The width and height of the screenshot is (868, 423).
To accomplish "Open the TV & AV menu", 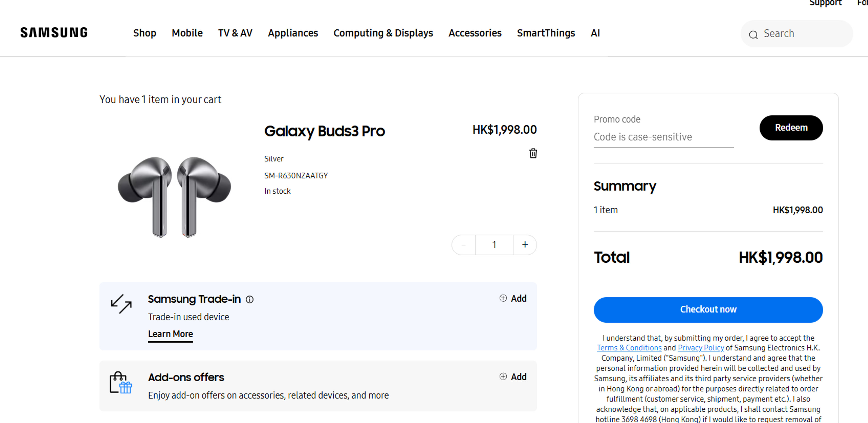I will [x=235, y=33].
